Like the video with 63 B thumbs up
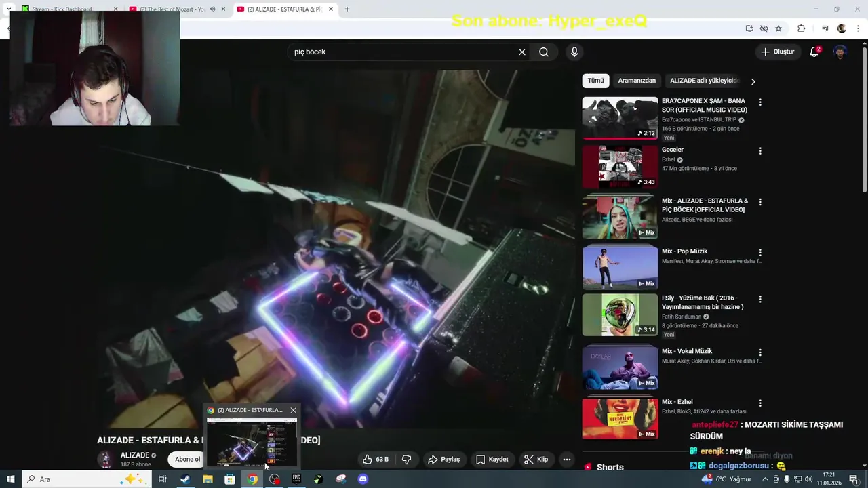The image size is (868, 488). 376,460
